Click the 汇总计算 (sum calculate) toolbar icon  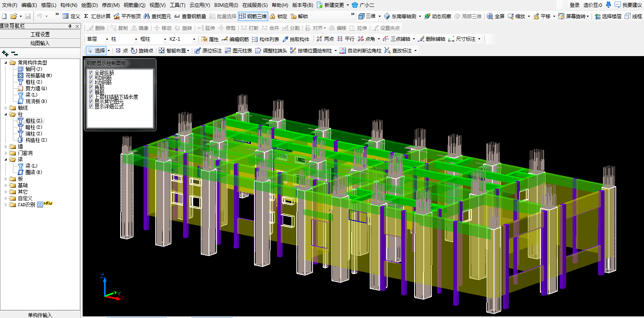(x=86, y=16)
